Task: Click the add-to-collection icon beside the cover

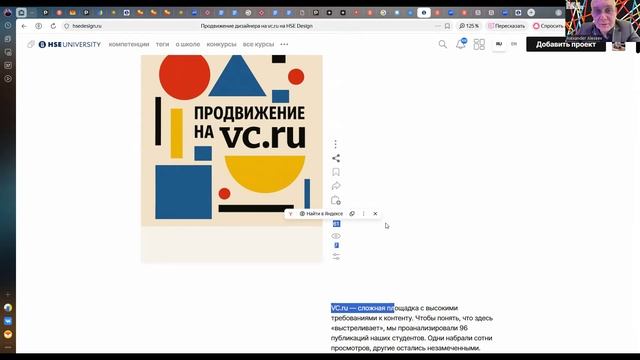Action: pos(336,200)
